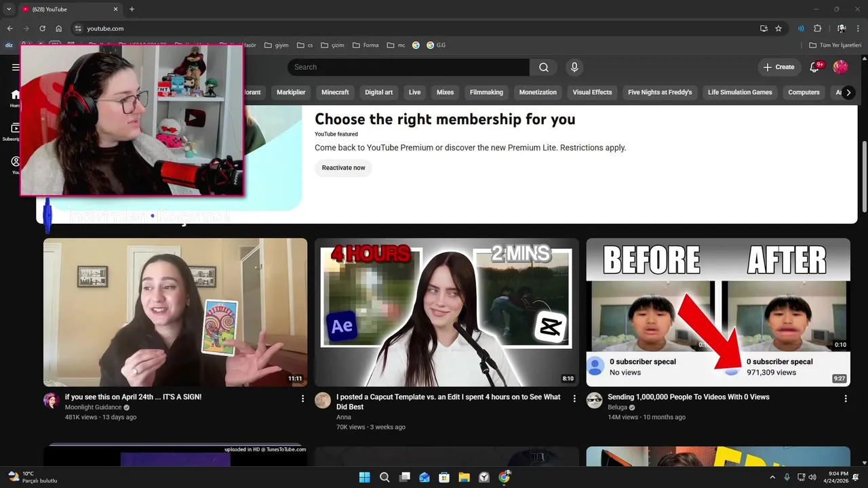Select the Monetization chip
Image resolution: width=868 pixels, height=488 pixels.
coord(538,92)
